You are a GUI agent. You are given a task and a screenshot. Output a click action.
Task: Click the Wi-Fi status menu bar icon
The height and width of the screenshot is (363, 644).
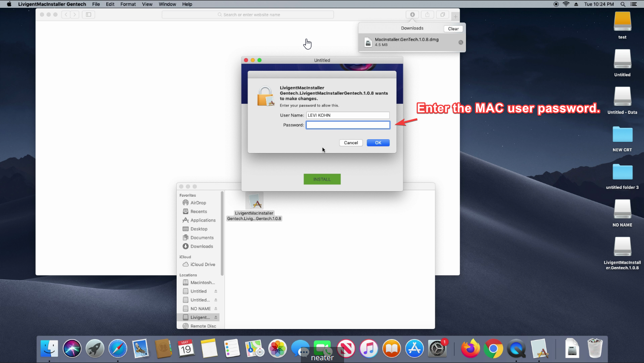coord(566,4)
